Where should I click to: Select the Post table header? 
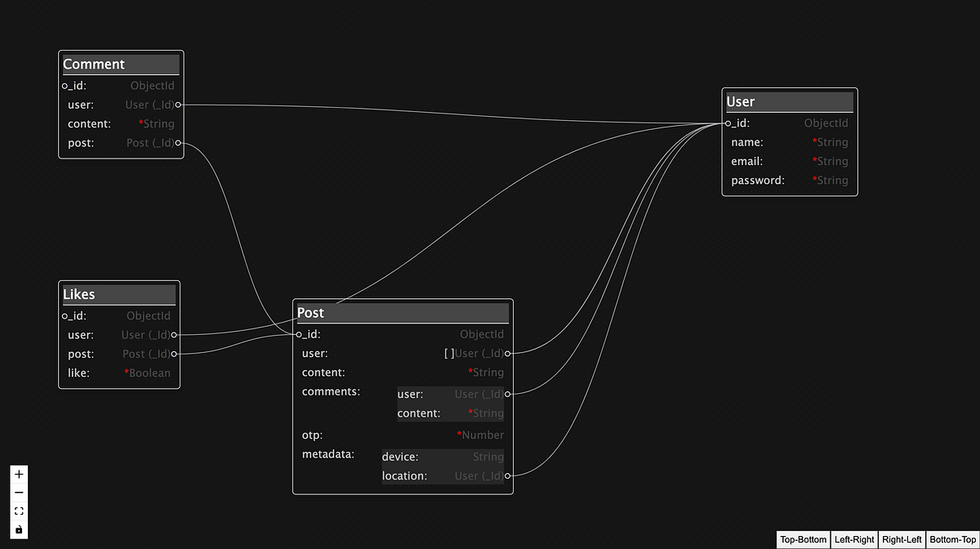click(x=401, y=312)
